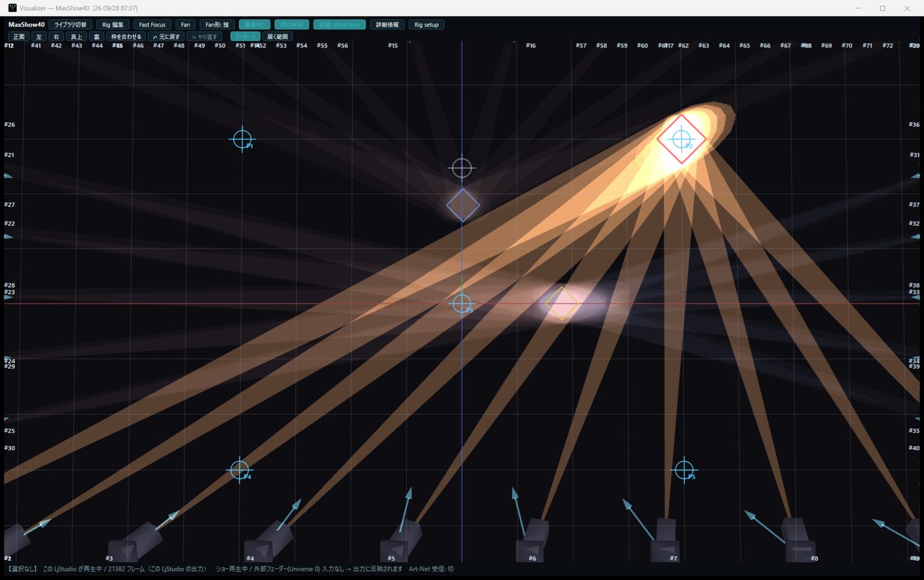
Task: Click the ライブラリ切替 library switch button
Action: point(70,24)
